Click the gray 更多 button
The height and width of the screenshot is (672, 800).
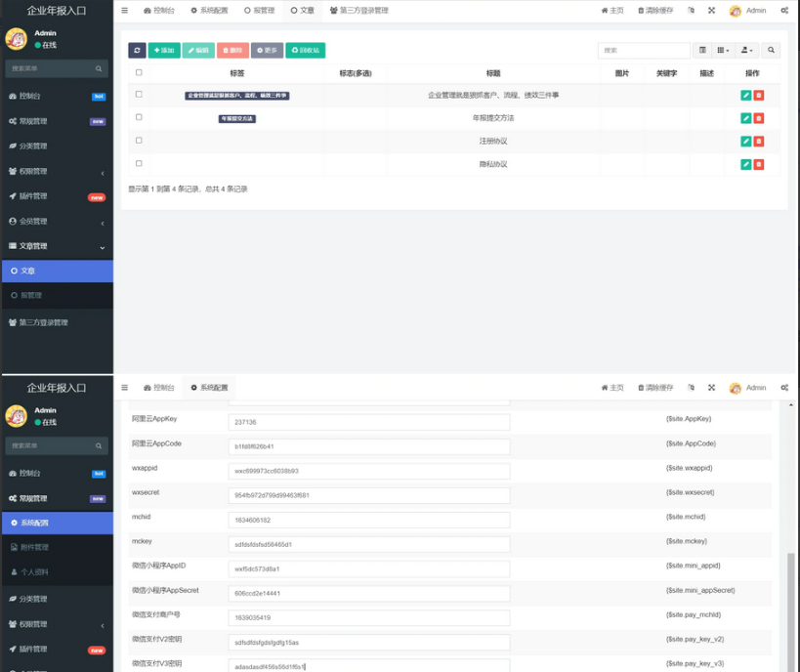tap(267, 50)
